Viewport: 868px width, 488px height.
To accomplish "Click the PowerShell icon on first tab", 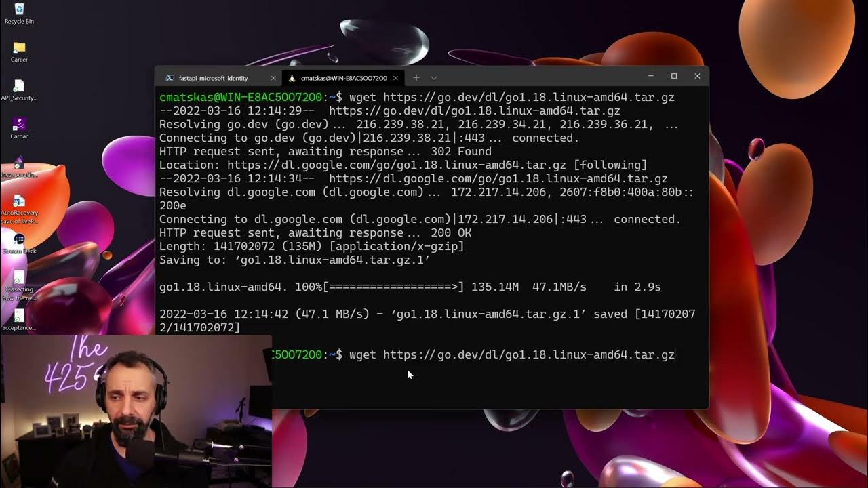I will pos(170,78).
